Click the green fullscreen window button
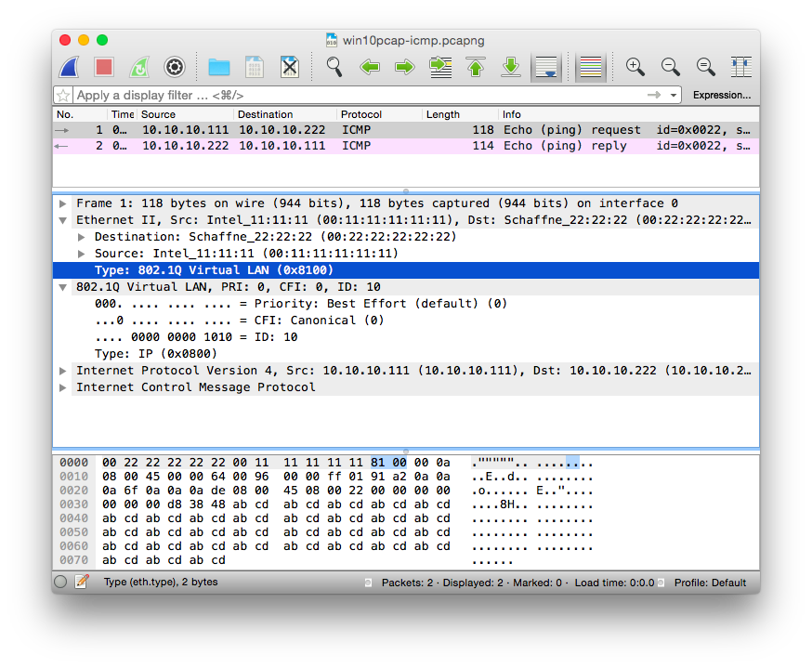 click(102, 40)
